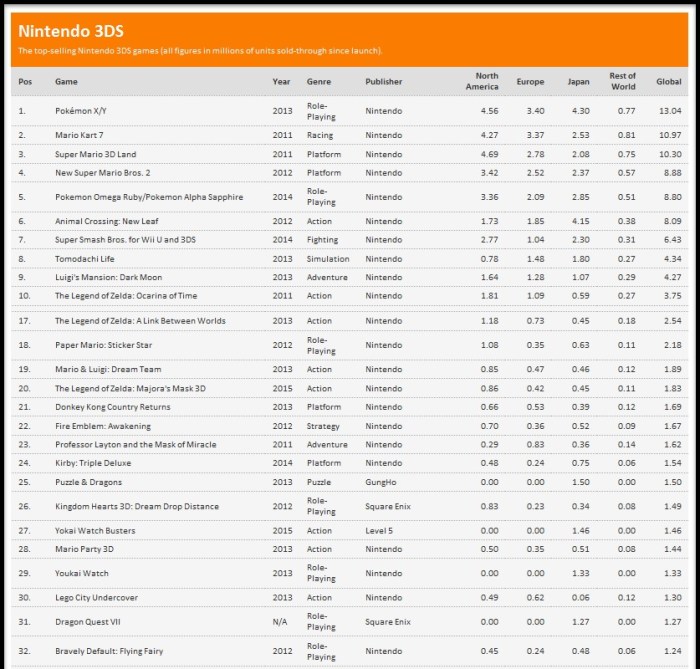Click the Puzzle genre cell

(319, 482)
